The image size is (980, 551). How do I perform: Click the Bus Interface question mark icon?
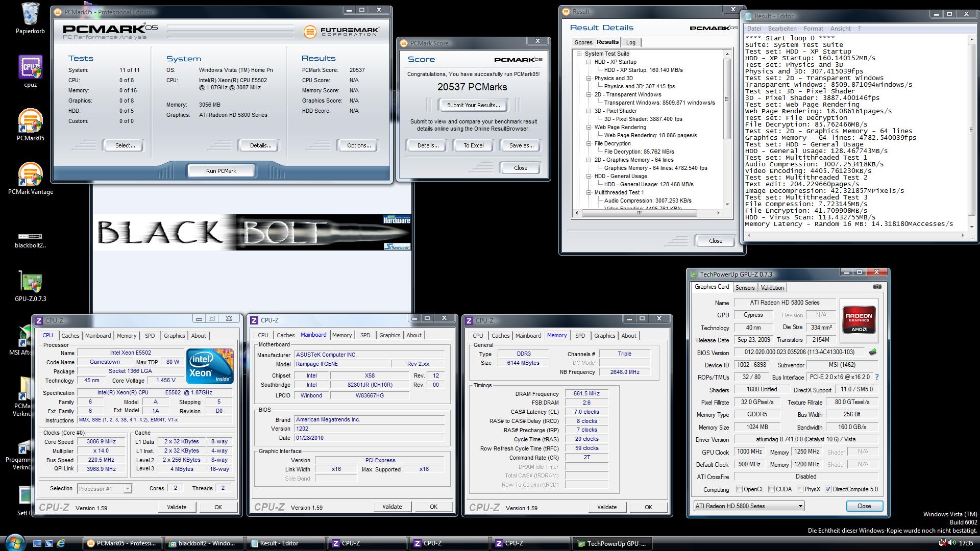click(877, 378)
